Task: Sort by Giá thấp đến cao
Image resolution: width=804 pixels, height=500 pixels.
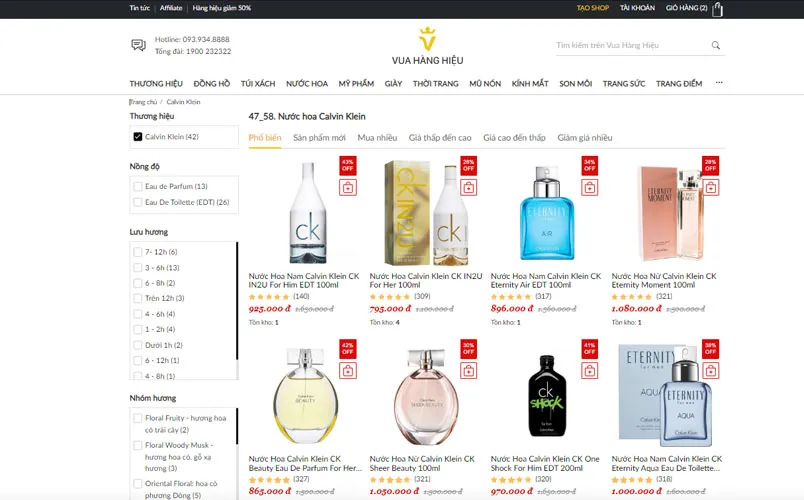Action: pos(440,137)
